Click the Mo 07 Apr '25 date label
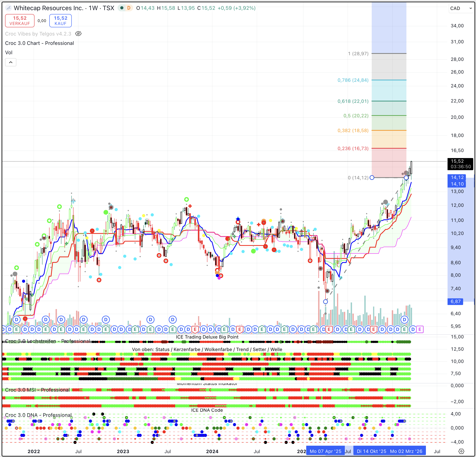Viewport: 476px width, 457px height. pos(325,451)
